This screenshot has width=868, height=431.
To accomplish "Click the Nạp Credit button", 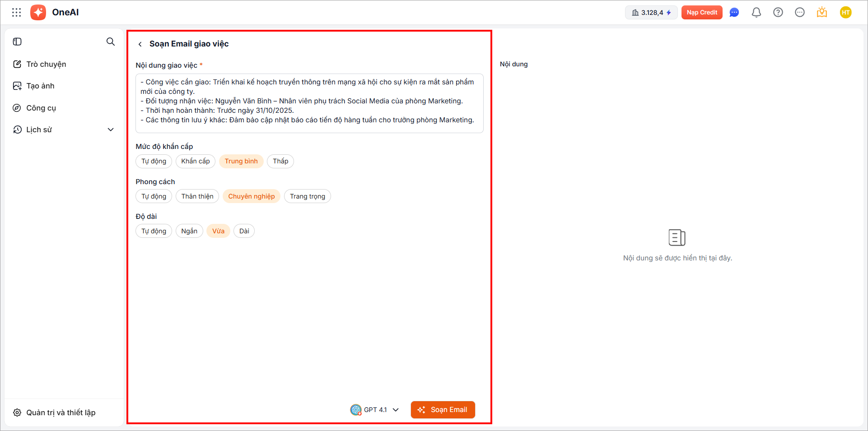I will 702,13.
